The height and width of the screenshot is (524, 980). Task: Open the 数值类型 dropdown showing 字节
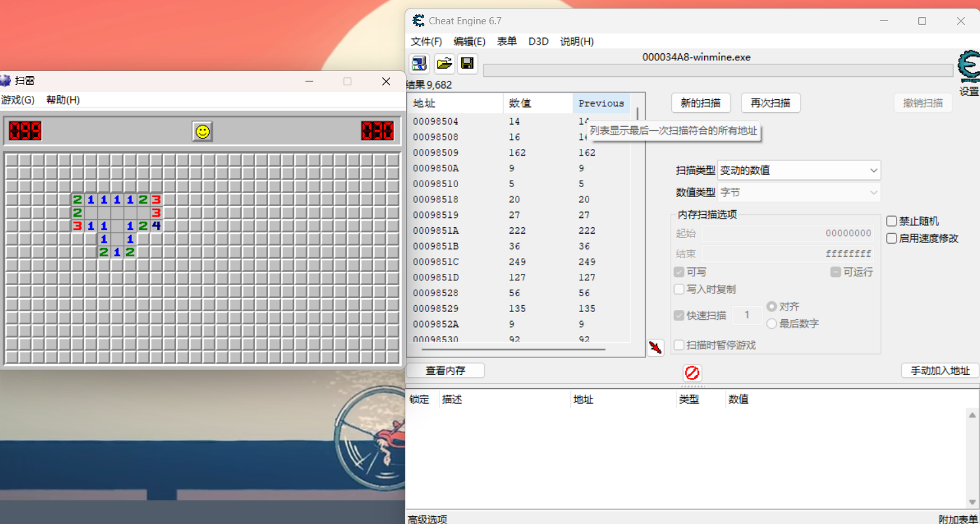tap(799, 192)
